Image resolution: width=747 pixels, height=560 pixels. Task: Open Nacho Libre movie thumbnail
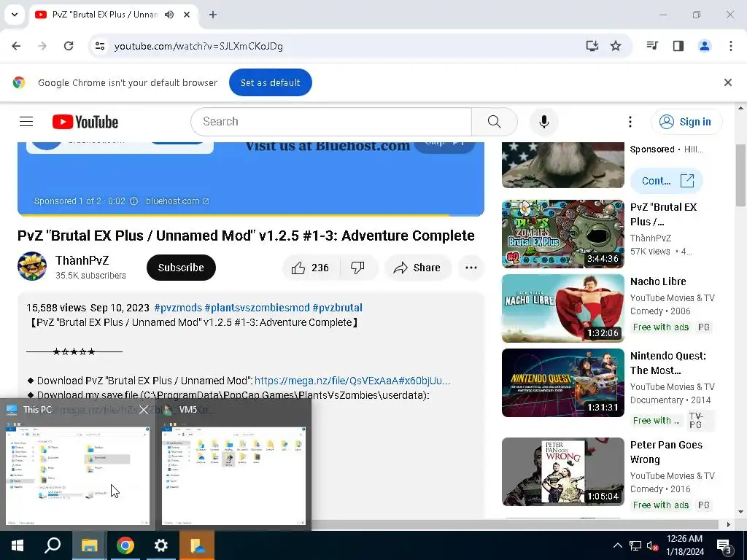click(x=562, y=308)
